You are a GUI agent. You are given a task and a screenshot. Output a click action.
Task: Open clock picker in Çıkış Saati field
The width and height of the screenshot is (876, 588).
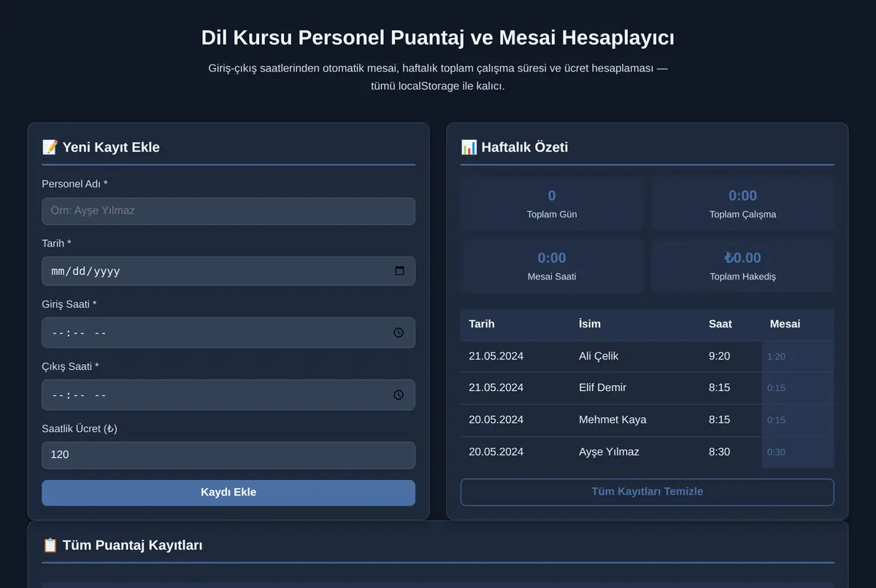[399, 395]
